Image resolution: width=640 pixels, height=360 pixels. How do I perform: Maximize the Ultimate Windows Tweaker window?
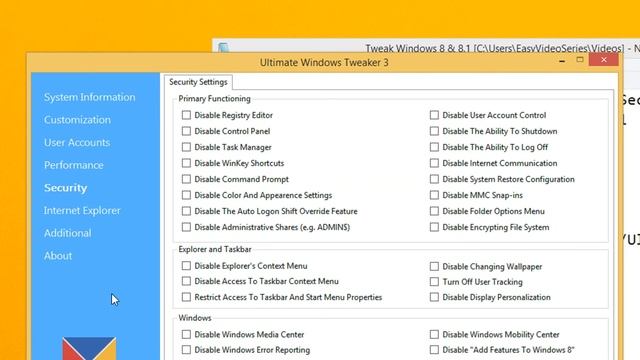(580, 60)
